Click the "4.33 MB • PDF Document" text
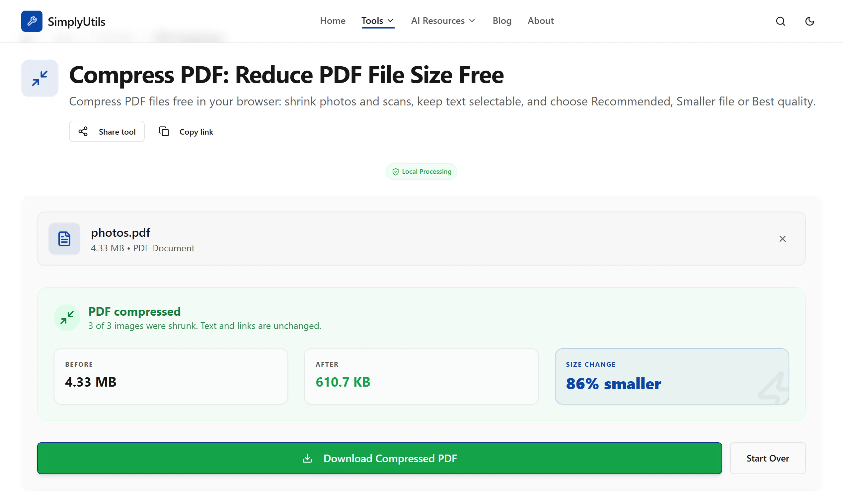 click(x=143, y=248)
